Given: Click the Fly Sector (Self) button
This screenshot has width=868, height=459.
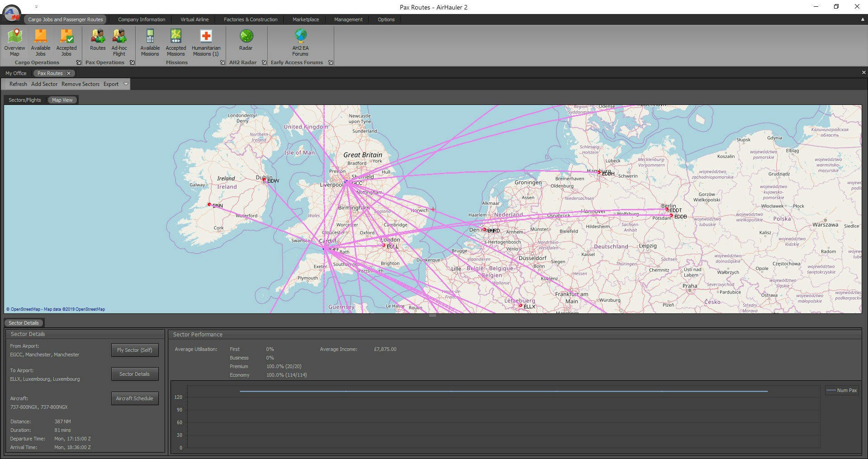Looking at the screenshot, I should tap(134, 350).
